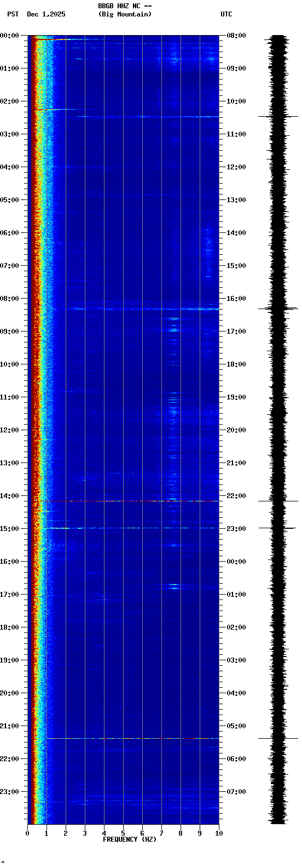Select the '(Big Mountain)' subtitle text
Image resolution: width=302 pixels, height=868 pixels.
[x=125, y=14]
